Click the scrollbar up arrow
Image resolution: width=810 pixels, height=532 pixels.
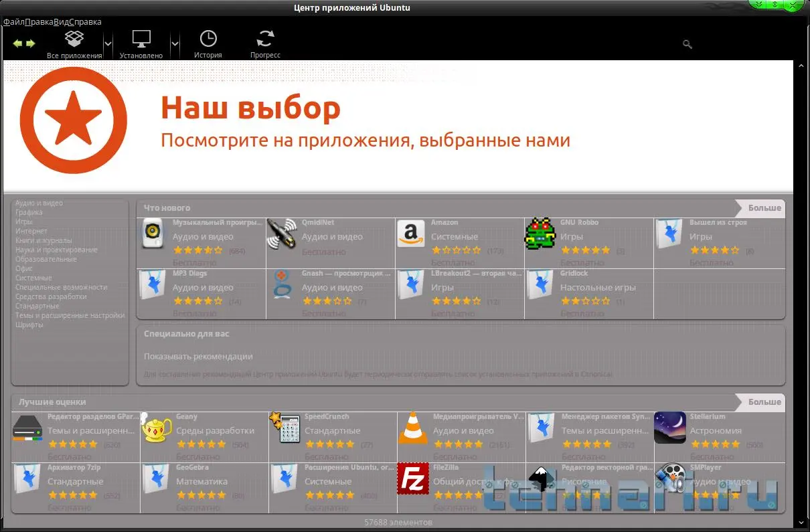point(801,66)
